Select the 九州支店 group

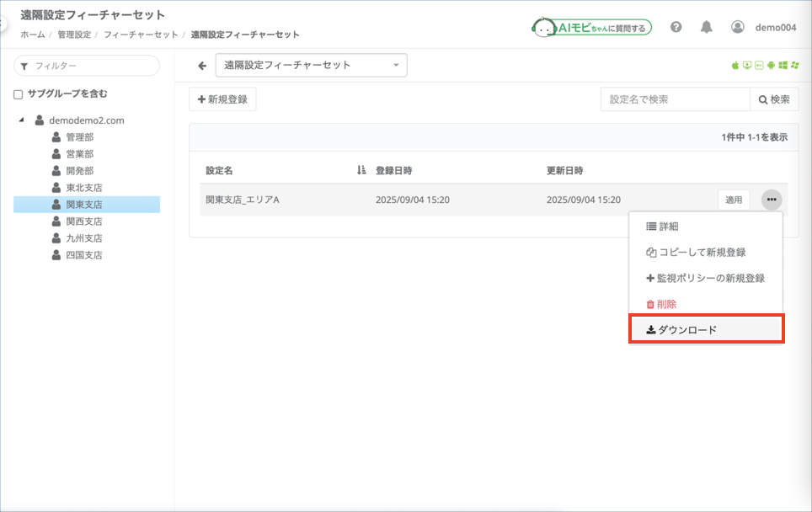click(x=84, y=238)
